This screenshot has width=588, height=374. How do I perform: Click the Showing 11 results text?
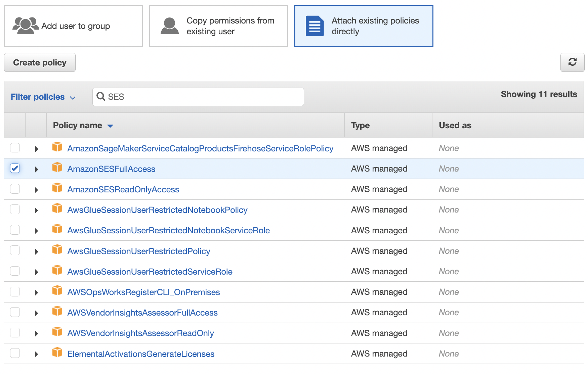539,94
